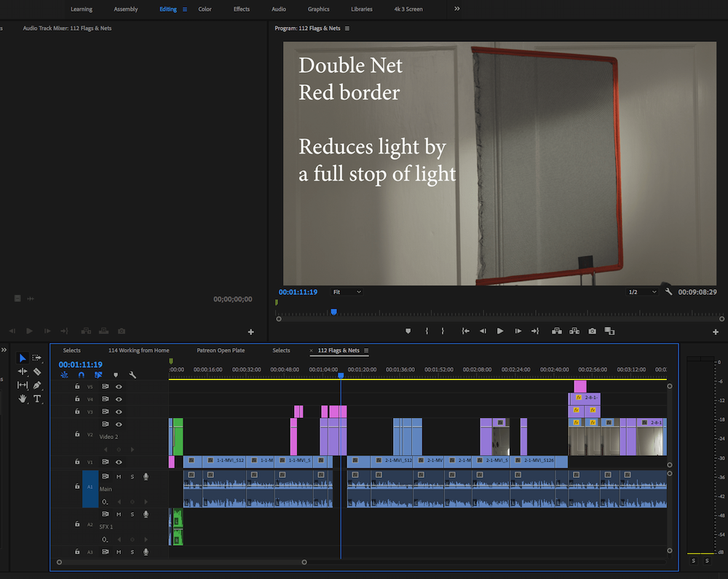Image resolution: width=728 pixels, height=579 pixels.
Task: Enable the Snap magnet icon in the timeline
Action: pos(82,374)
